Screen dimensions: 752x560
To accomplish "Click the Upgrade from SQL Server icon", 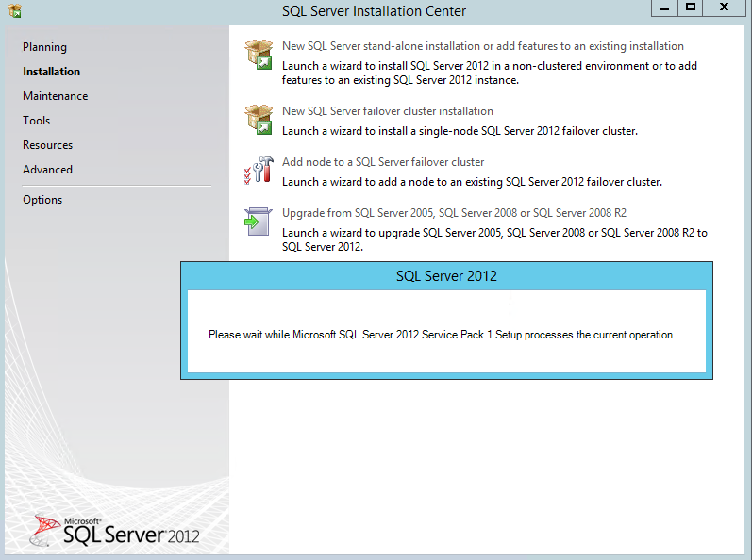I will (x=258, y=222).
